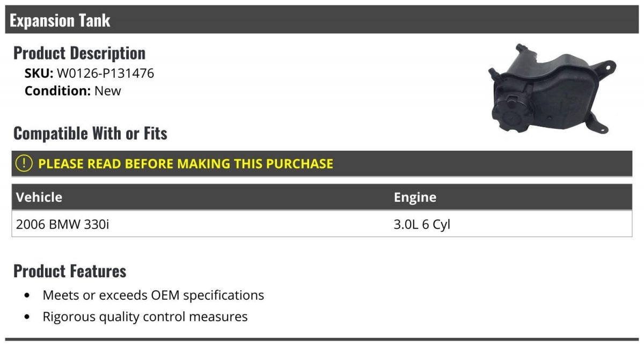644x346 pixels.
Task: Select the 2006 BMW 330i table cell
Action: pos(62,225)
